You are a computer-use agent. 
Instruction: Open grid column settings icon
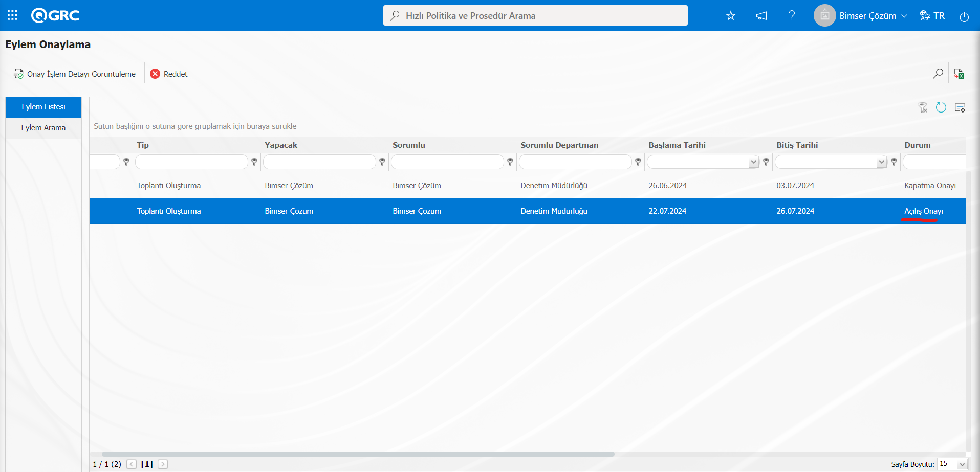[960, 107]
